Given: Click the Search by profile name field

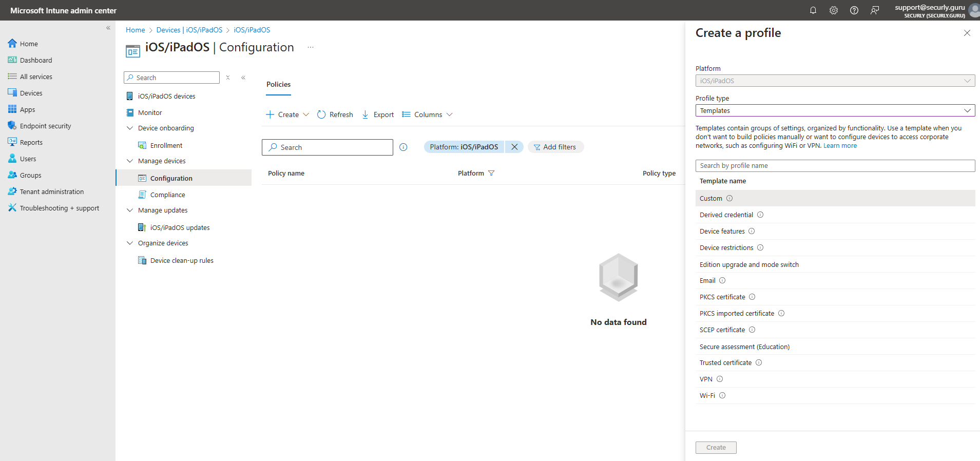Looking at the screenshot, I should pos(835,166).
